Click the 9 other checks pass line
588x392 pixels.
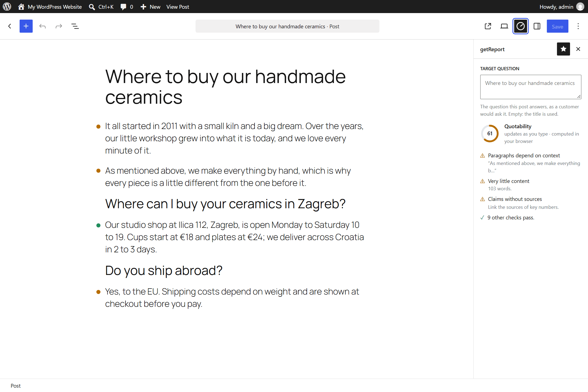[x=511, y=218]
